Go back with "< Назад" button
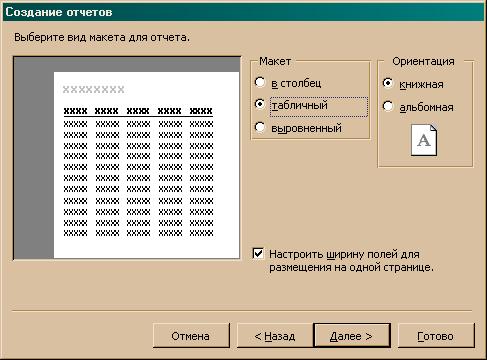Image resolution: width=487 pixels, height=360 pixels. [275, 336]
